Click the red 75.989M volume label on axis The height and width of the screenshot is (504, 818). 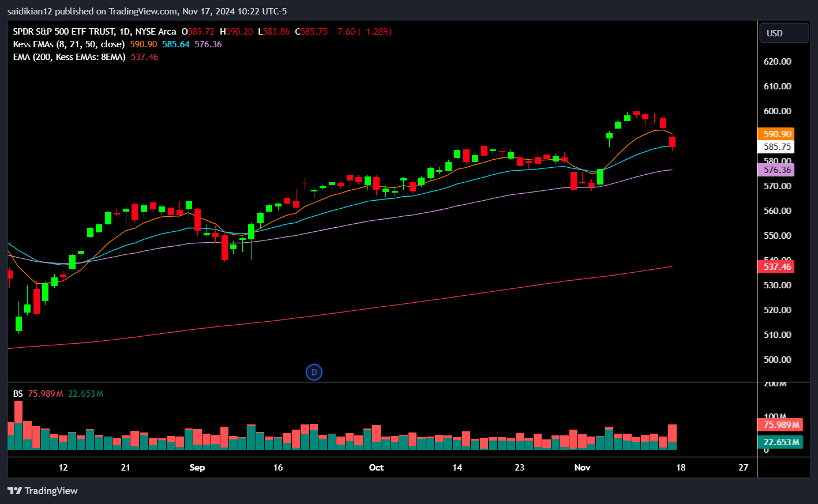(x=781, y=424)
